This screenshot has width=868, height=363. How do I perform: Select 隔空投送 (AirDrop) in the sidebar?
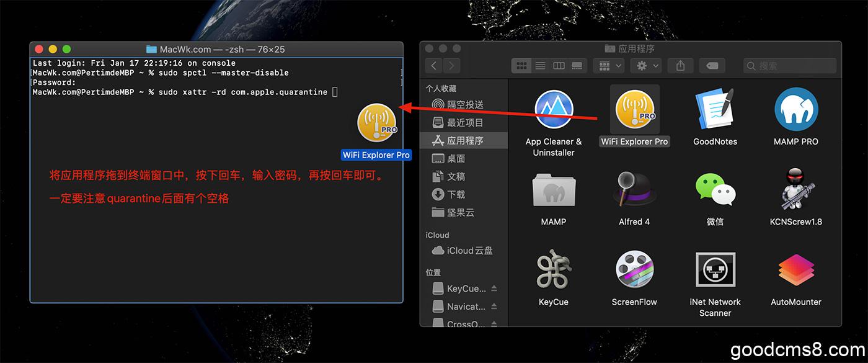[x=463, y=104]
